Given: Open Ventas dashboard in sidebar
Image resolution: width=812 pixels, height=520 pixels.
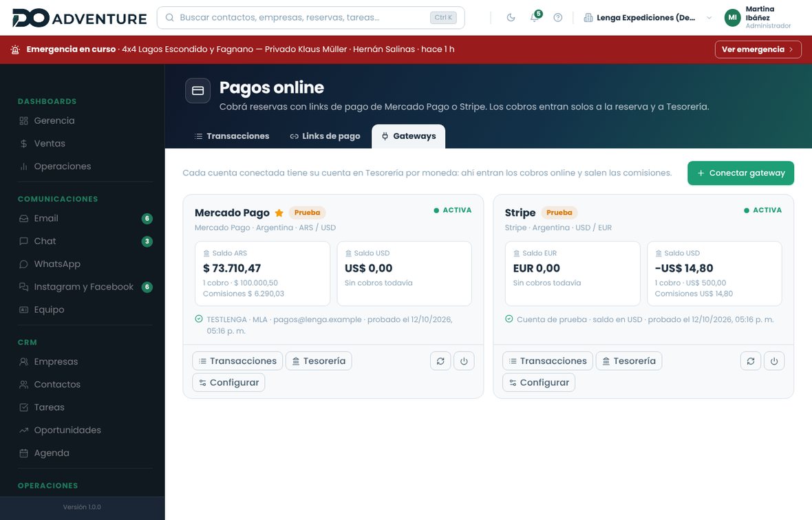Looking at the screenshot, I should pyautogui.click(x=85, y=143).
